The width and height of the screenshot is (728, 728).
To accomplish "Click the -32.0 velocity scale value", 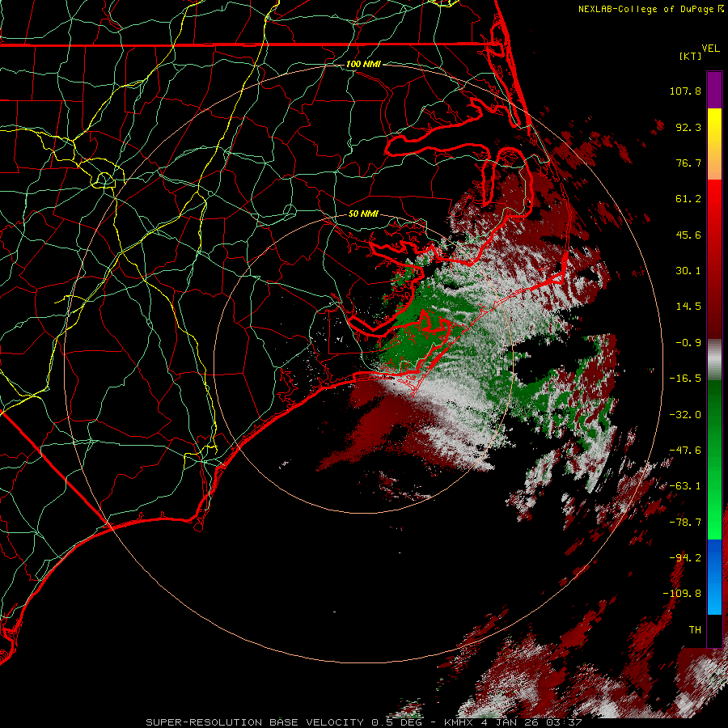I will [685, 415].
